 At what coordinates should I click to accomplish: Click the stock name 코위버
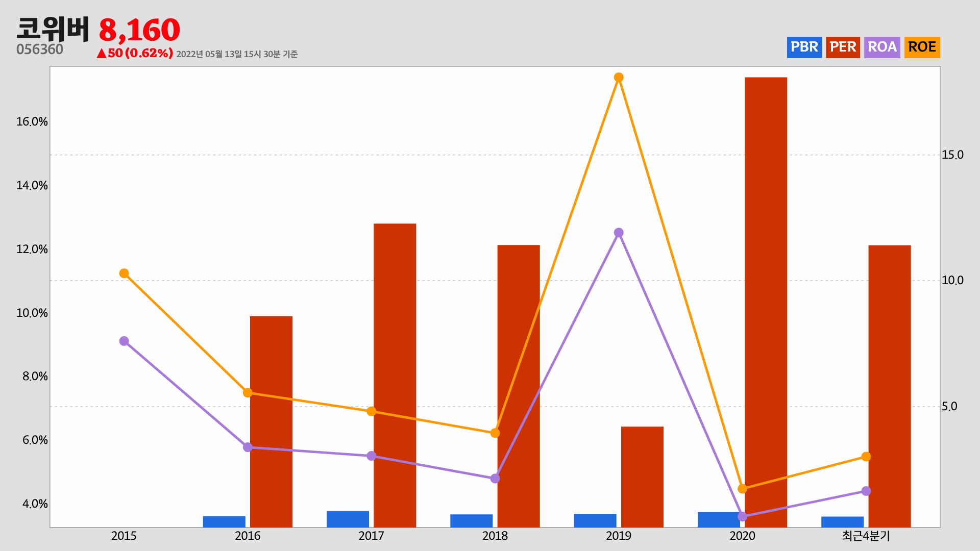(x=53, y=29)
